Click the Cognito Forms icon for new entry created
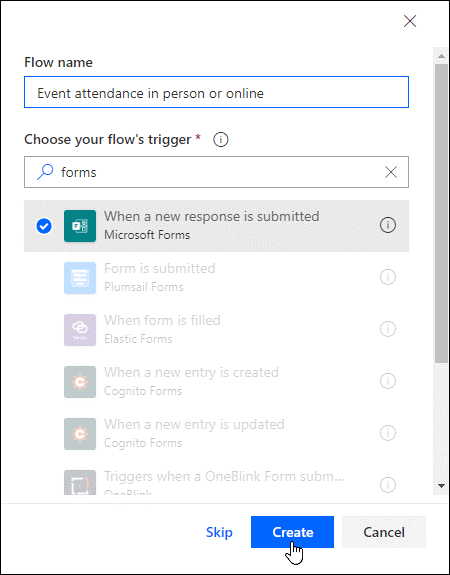450x575 pixels. click(x=80, y=382)
